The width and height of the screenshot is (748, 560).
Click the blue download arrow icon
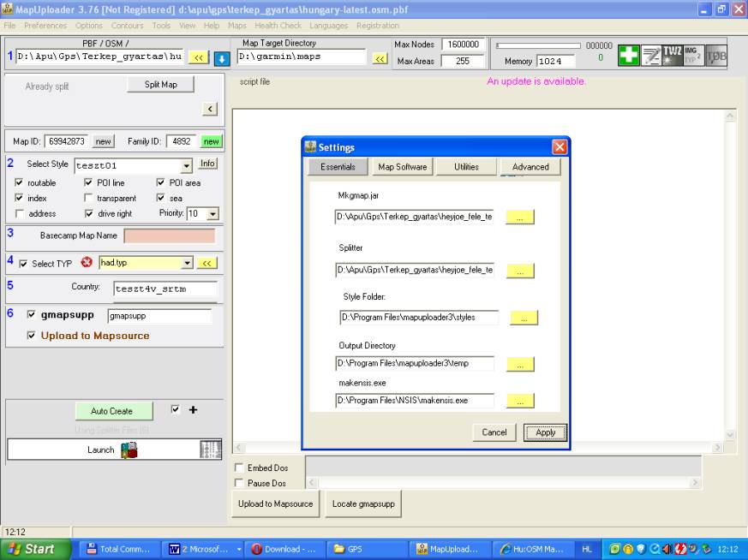pos(221,57)
